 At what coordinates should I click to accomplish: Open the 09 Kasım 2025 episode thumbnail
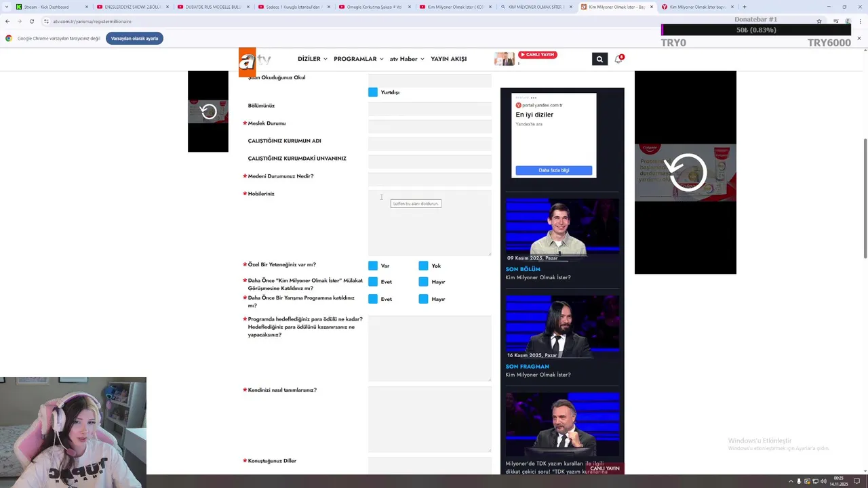[562, 230]
